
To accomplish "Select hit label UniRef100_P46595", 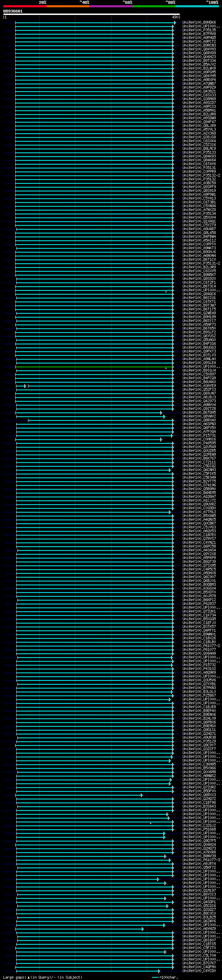I will coord(199,443).
